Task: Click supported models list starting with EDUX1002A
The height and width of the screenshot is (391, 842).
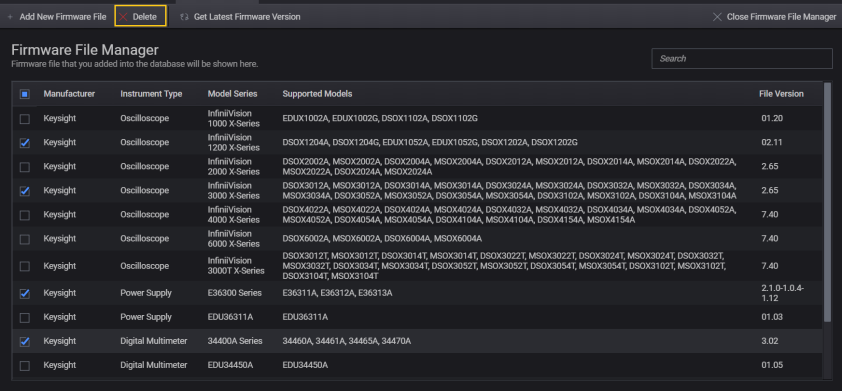Action: [x=380, y=118]
